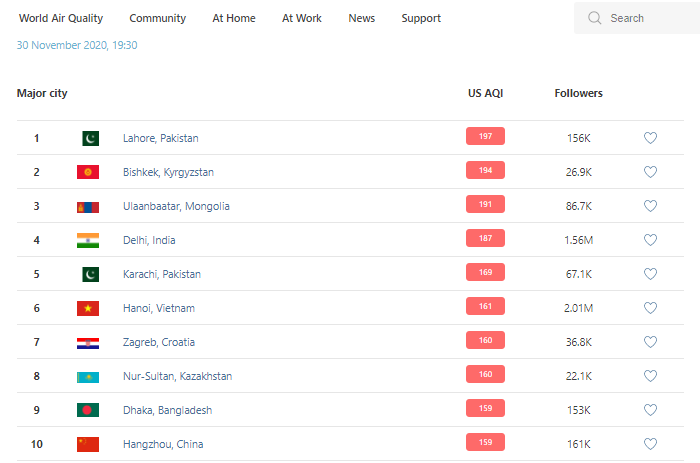This screenshot has width=700, height=463.
Task: Click the Mongolia flag icon
Action: point(88,206)
